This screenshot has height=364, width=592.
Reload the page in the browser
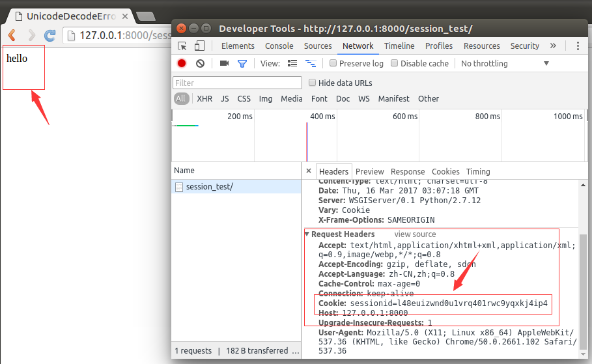pyautogui.click(x=49, y=35)
